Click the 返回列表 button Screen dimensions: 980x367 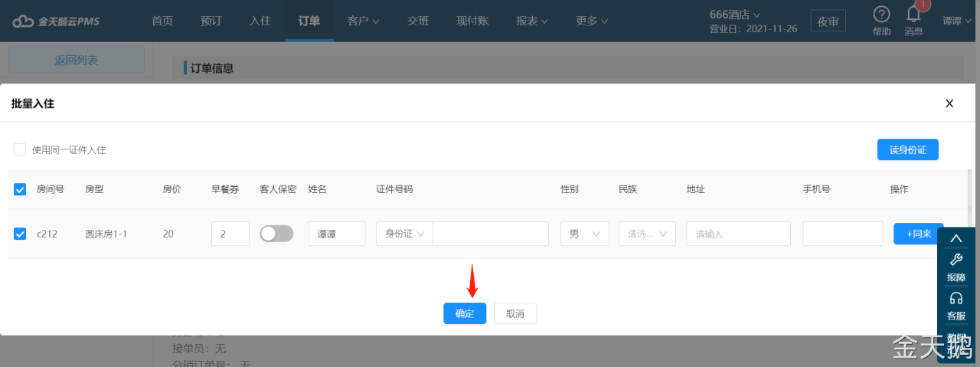pos(76,59)
